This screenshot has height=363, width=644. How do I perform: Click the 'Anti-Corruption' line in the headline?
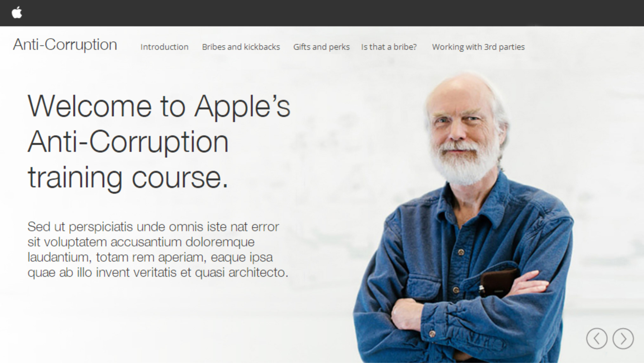coord(128,142)
